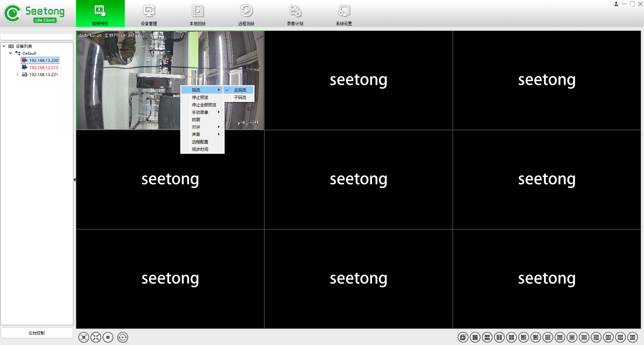This screenshot has width=644, height=345.
Task: Open the 设备管理 device management tab
Action: pyautogui.click(x=149, y=14)
